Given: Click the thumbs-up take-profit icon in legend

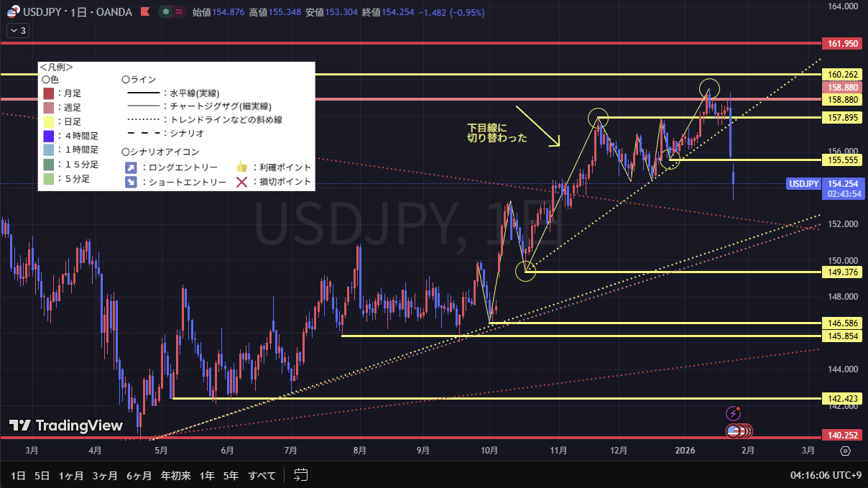Looking at the screenshot, I should 241,167.
